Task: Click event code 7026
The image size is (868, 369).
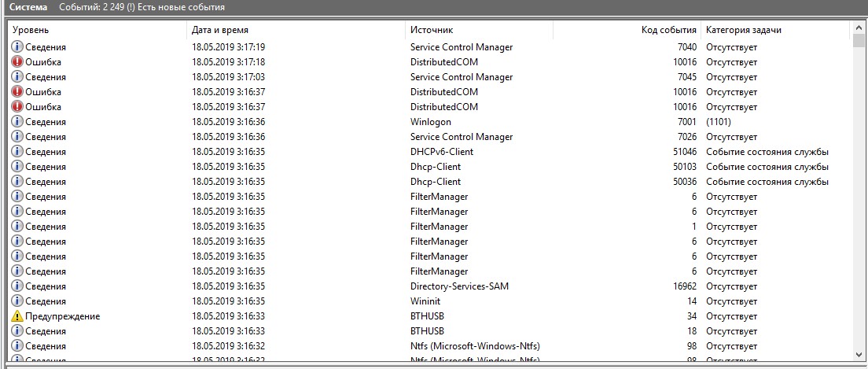Action: pos(687,137)
